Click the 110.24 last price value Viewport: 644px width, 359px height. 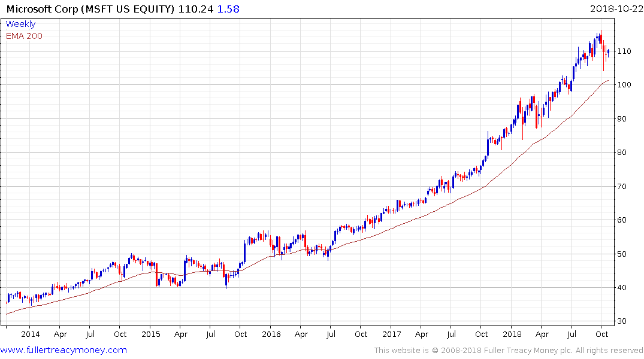[195, 9]
